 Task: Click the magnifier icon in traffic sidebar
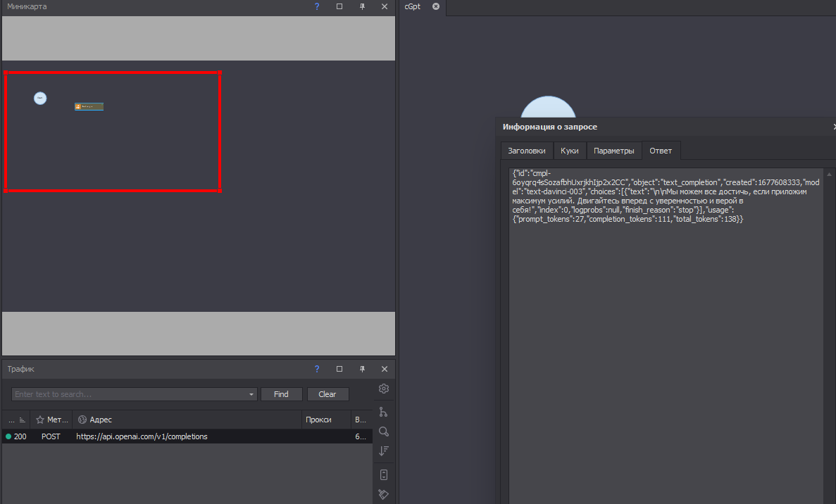pos(384,431)
